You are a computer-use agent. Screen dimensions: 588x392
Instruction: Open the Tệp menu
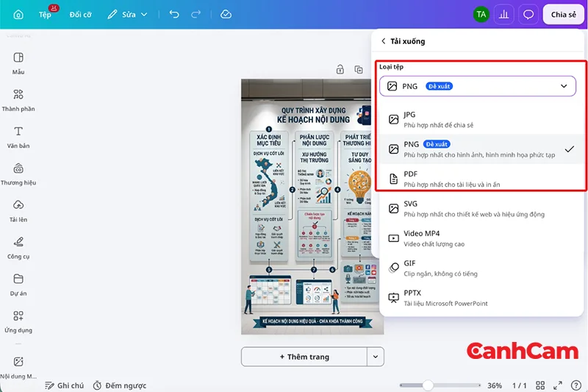pos(45,15)
